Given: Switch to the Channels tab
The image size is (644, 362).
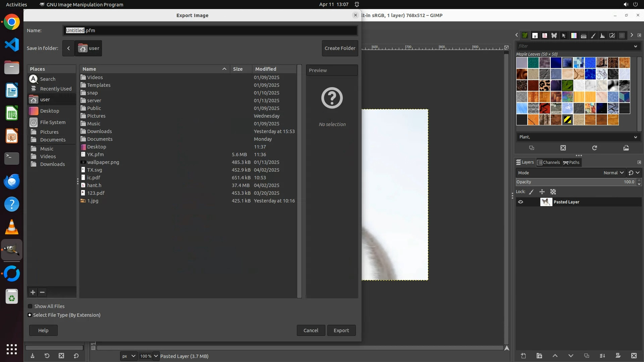Looking at the screenshot, I should tap(548, 162).
